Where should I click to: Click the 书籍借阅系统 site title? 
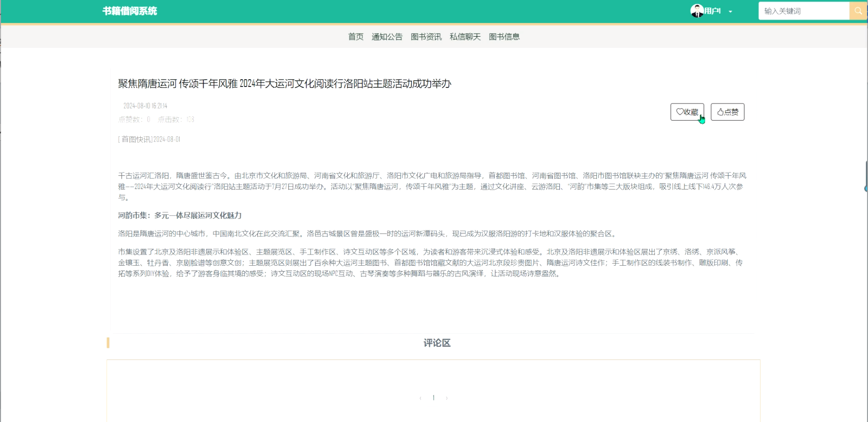point(130,11)
